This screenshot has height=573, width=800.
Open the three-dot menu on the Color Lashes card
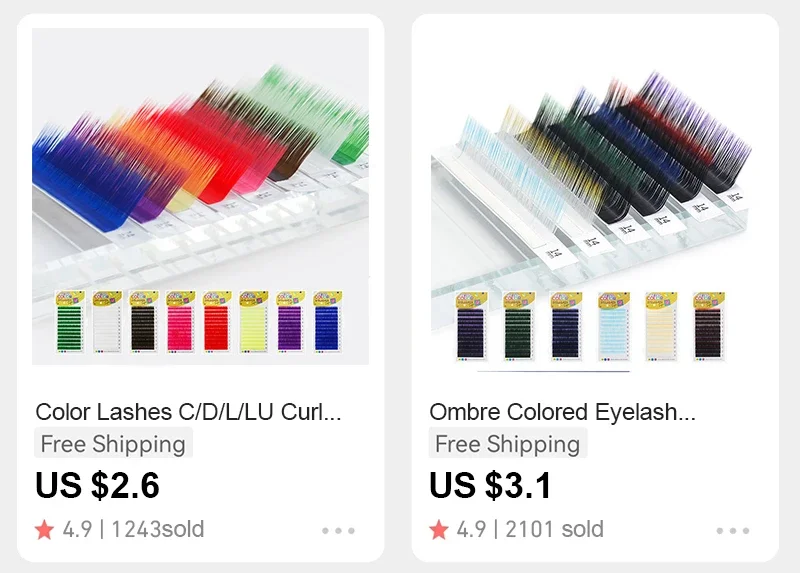point(338,531)
